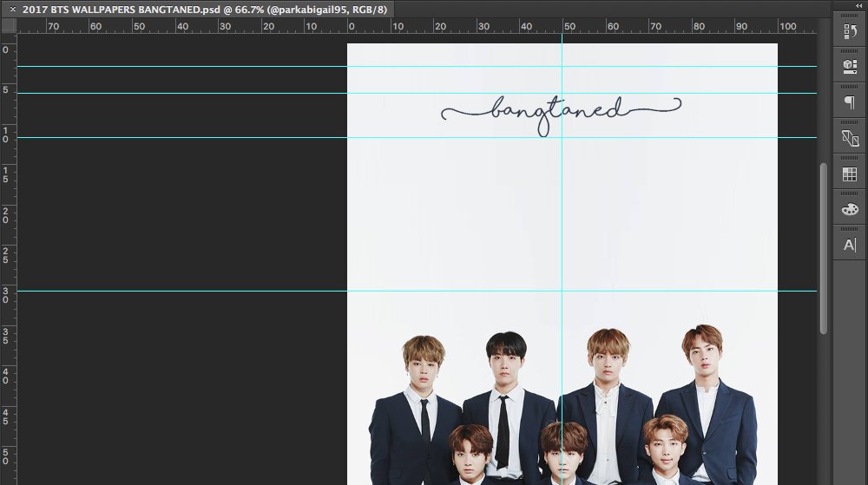Click the vertical ruler at mark 30
This screenshot has height=485, width=868.
(x=5, y=295)
